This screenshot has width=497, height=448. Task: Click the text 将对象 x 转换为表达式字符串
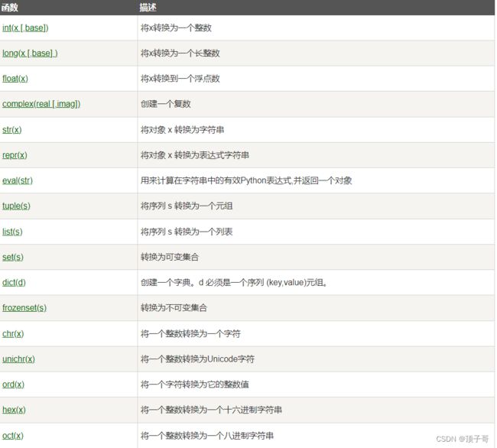pyautogui.click(x=195, y=155)
